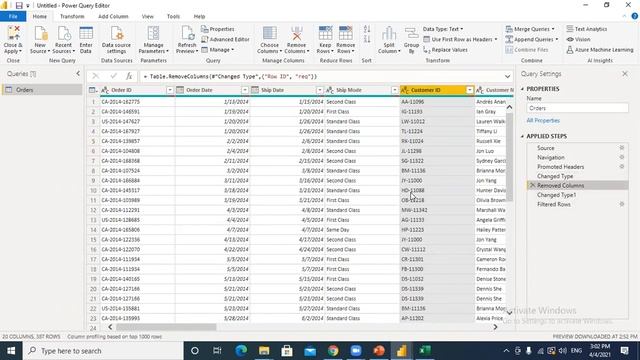Screen dimensions: 640x360
Task: Open Data Type: Text dropdown
Action: click(x=443, y=29)
